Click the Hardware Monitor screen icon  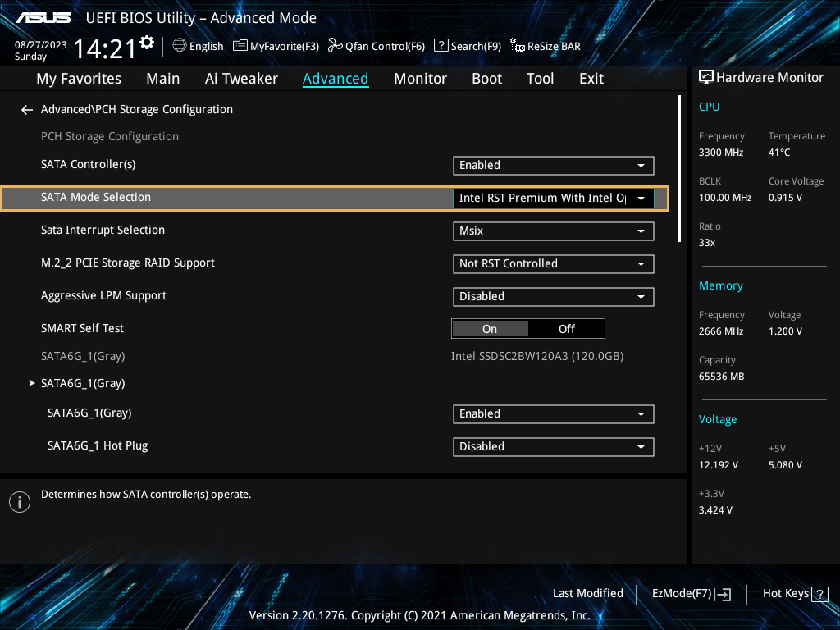pos(706,78)
